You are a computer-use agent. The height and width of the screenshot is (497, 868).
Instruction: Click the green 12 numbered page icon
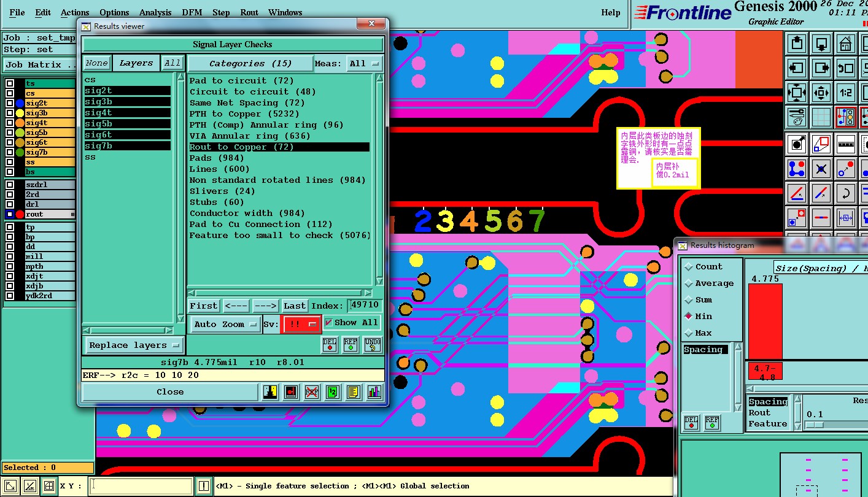[332, 391]
